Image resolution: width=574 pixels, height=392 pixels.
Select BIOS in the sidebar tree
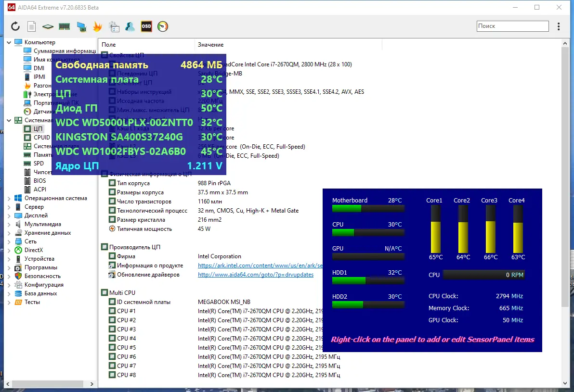[x=40, y=181]
